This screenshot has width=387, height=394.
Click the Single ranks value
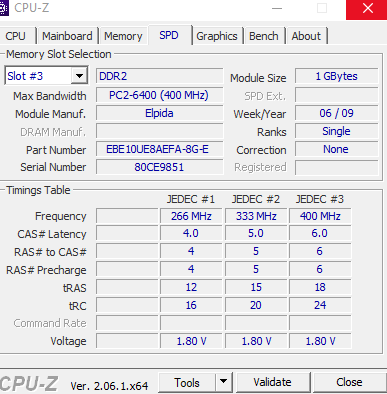click(337, 131)
